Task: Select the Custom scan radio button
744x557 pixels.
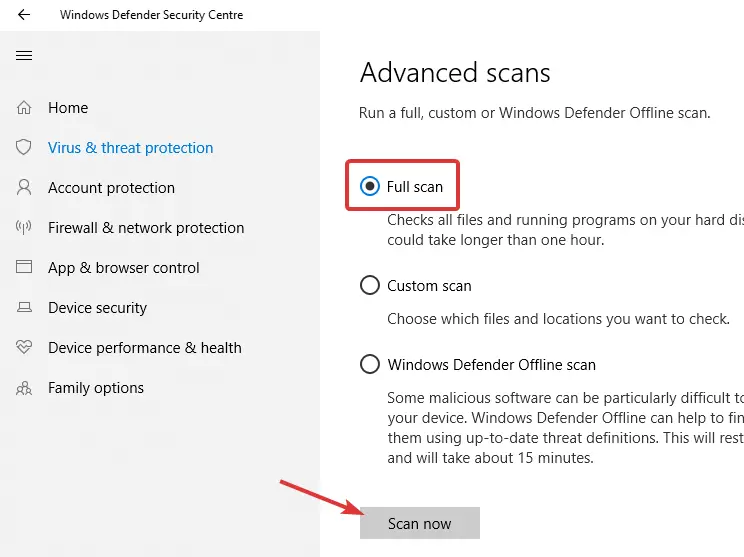Action: 370,286
